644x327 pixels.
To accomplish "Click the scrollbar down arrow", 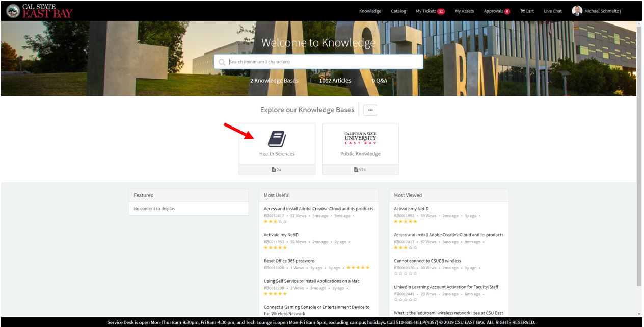I will click(639, 314).
